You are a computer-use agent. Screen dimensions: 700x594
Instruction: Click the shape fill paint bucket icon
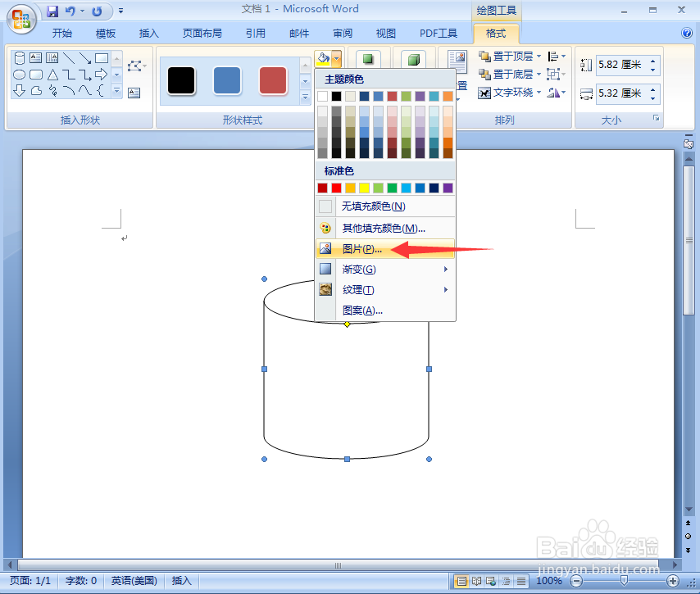[x=323, y=58]
